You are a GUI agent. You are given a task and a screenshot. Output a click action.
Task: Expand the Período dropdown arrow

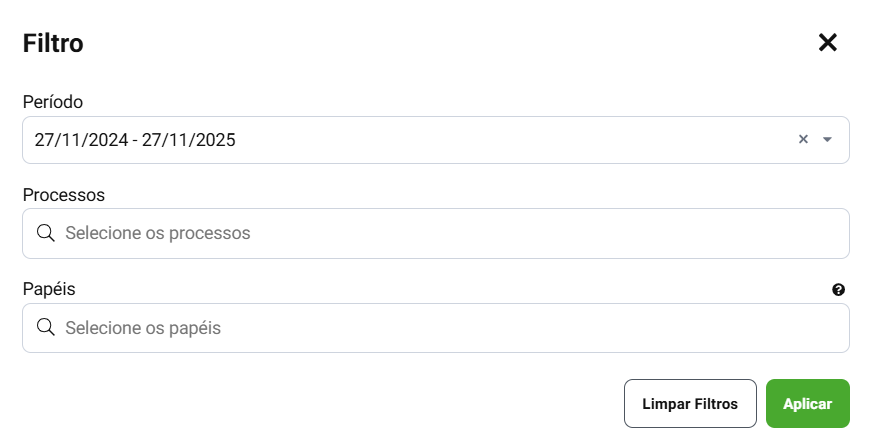827,140
